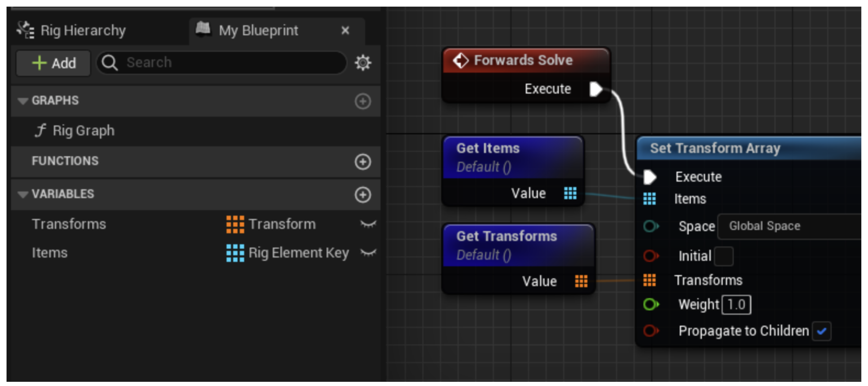
Task: Uncheck Propagate to Children checkbox
Action: [821, 331]
